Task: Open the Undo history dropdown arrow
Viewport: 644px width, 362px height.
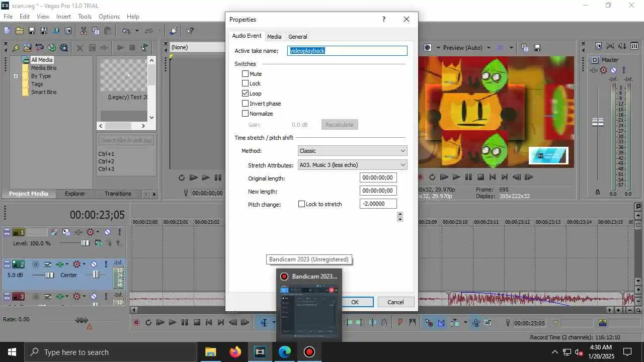Action: pos(137,31)
